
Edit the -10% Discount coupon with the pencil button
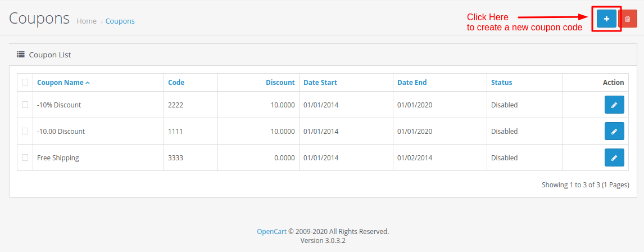(x=614, y=105)
